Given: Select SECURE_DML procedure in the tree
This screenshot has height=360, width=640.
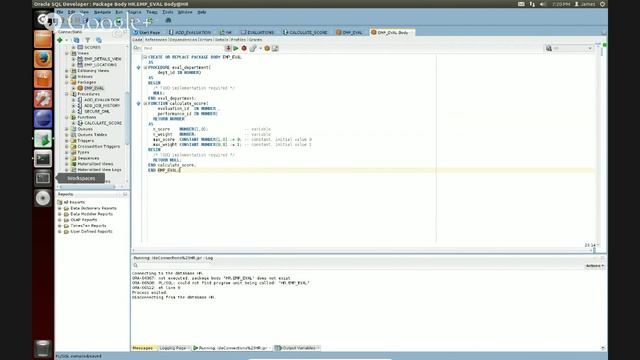Looking at the screenshot, I should [96, 111].
